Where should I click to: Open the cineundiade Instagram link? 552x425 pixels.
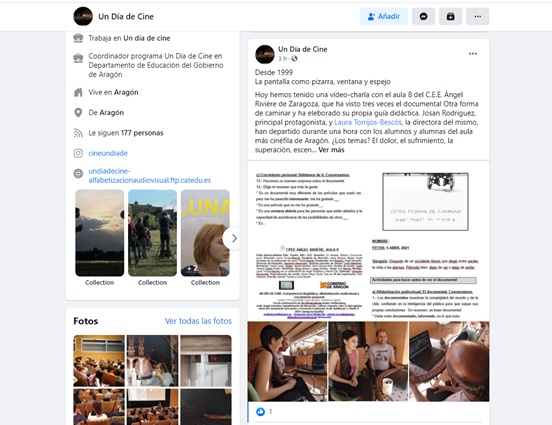[x=108, y=153]
